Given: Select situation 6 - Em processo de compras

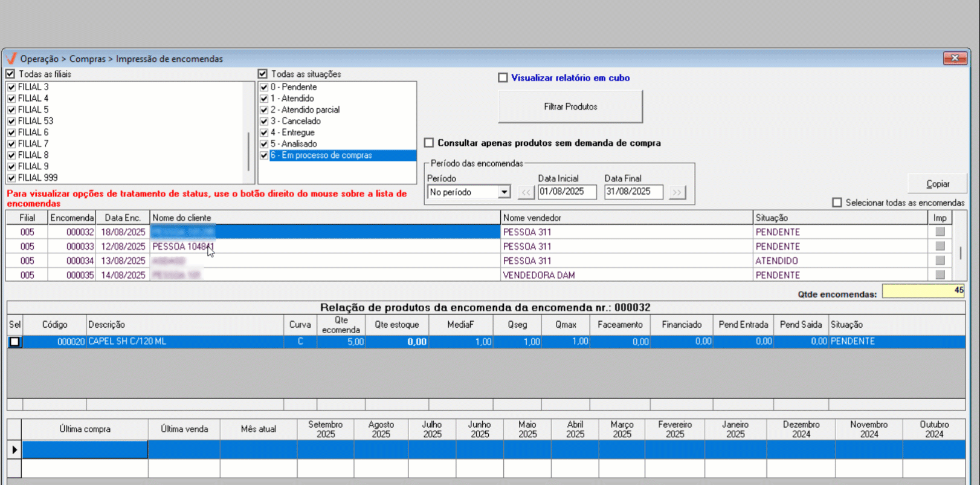Looking at the screenshot, I should (321, 155).
